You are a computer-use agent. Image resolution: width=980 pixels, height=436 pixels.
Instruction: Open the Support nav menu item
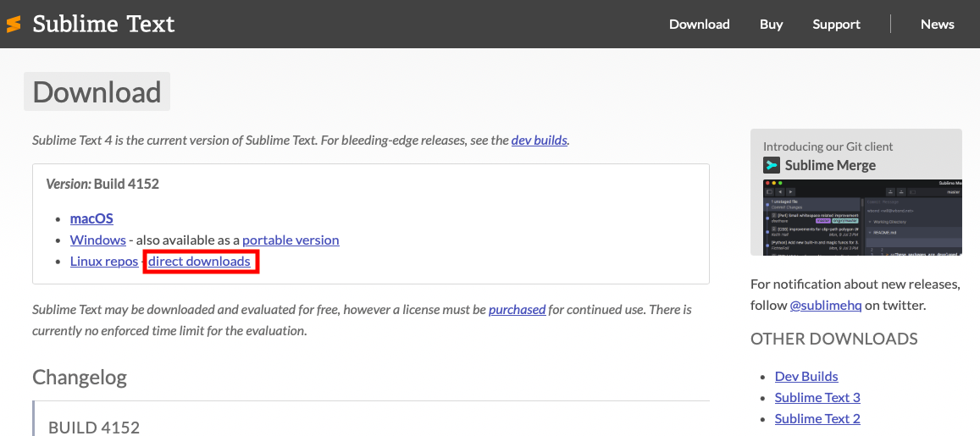click(836, 25)
